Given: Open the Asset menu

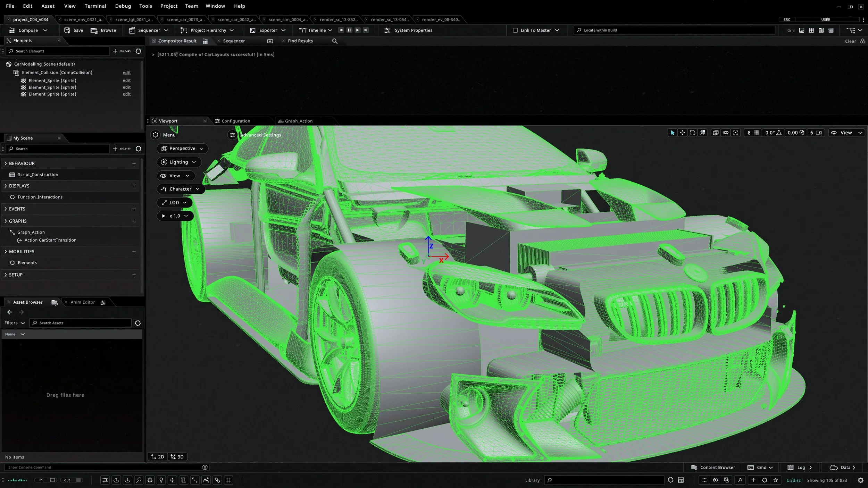Looking at the screenshot, I should pos(48,6).
